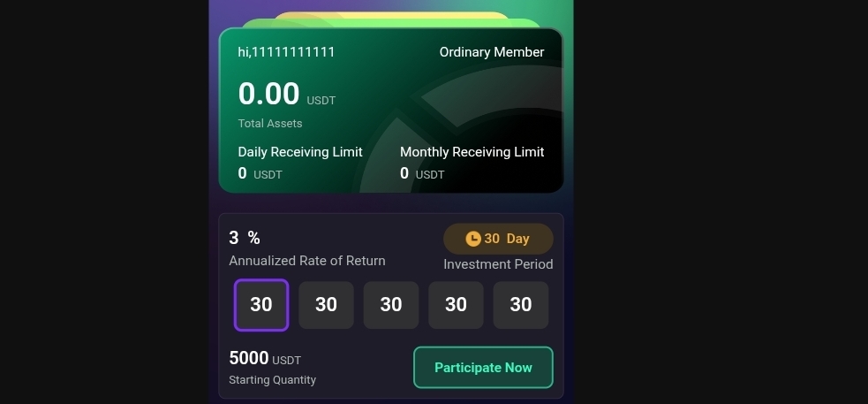Choose the second 30 period option

coord(326,305)
